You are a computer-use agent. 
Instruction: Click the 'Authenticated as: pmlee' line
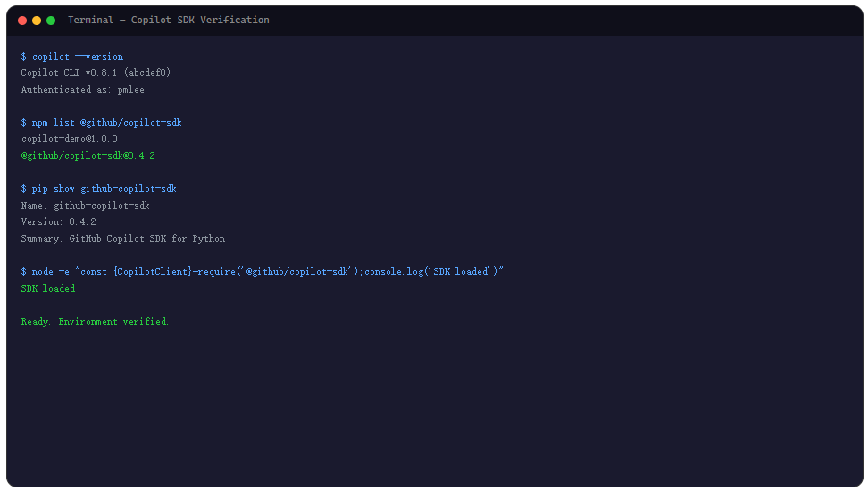(82, 89)
